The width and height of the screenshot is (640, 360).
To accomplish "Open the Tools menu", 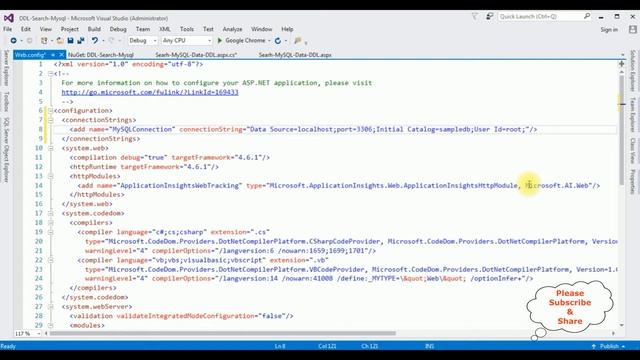I will (187, 29).
